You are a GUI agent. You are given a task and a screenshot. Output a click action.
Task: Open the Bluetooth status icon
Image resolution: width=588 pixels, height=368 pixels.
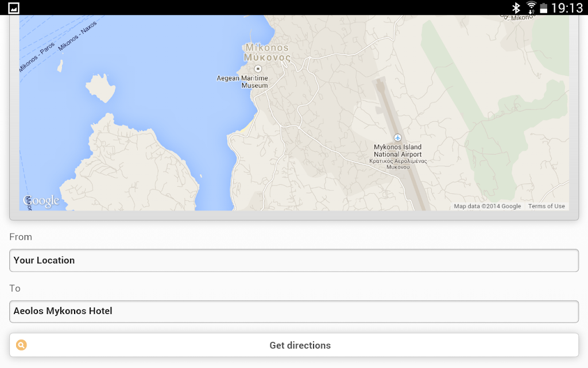516,8
